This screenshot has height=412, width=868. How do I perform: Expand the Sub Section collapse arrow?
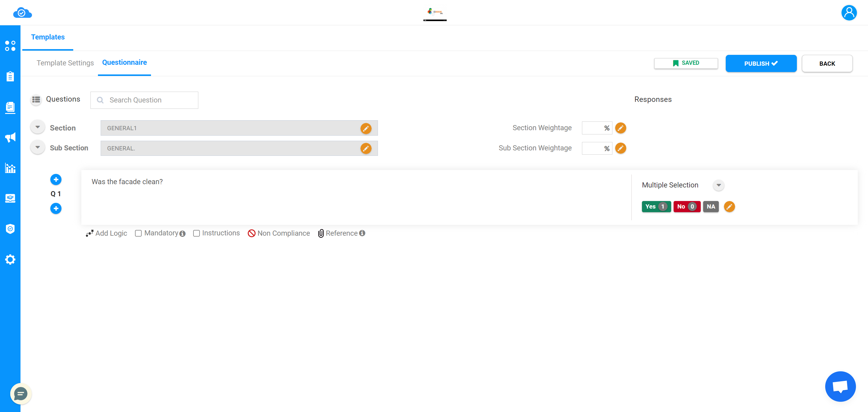point(37,147)
